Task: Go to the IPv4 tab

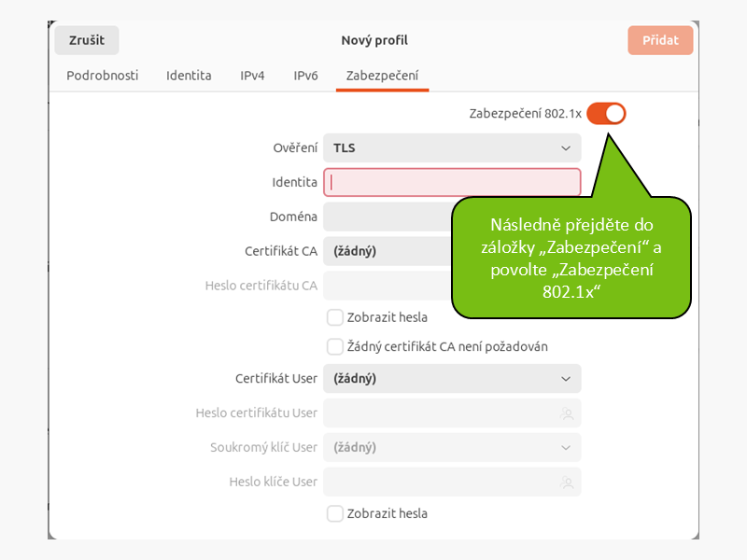Action: pyautogui.click(x=252, y=76)
